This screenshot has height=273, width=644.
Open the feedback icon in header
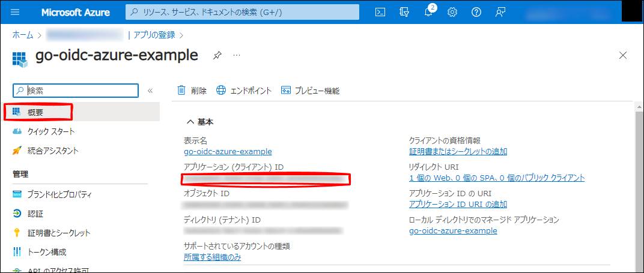click(x=500, y=12)
